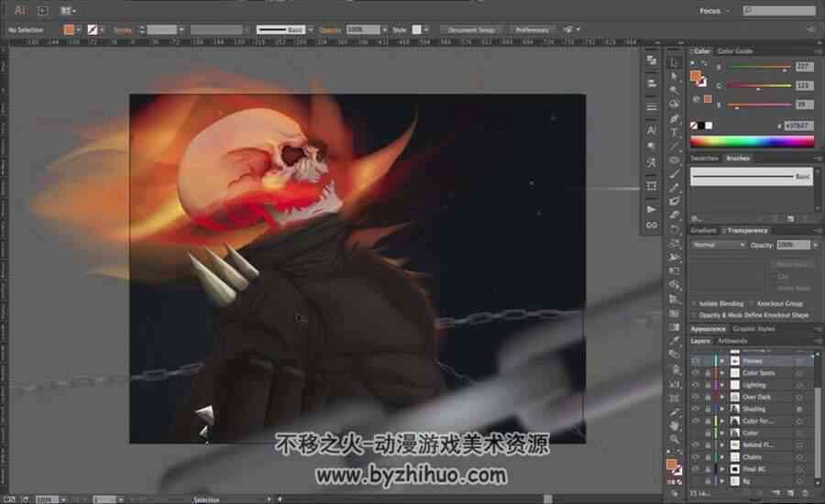The height and width of the screenshot is (504, 825).
Task: Select the Eraser tool
Action: (674, 215)
